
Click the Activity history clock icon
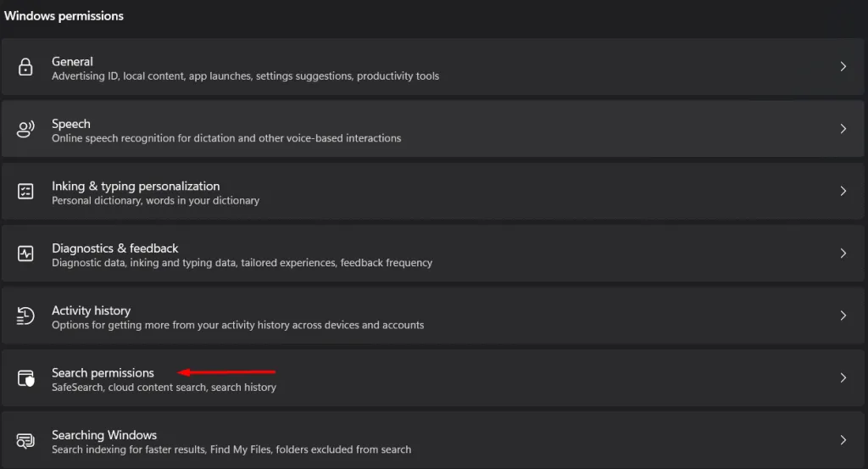(25, 315)
